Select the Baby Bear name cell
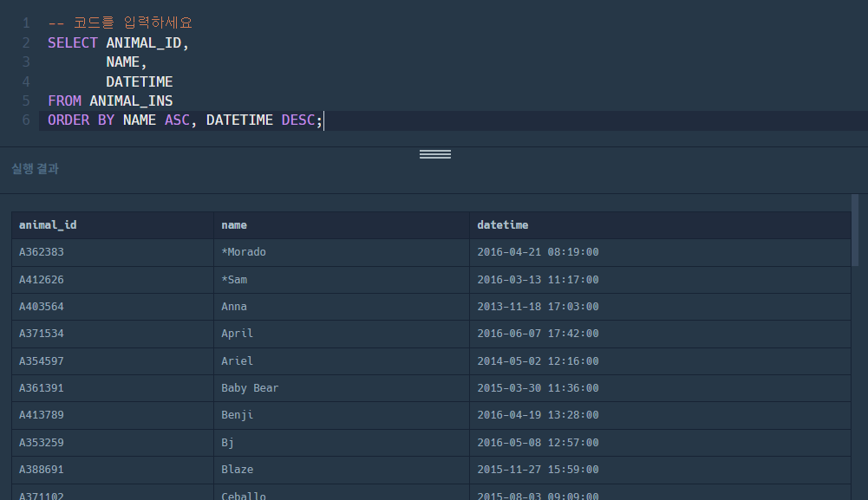The width and height of the screenshot is (868, 500). pos(342,388)
